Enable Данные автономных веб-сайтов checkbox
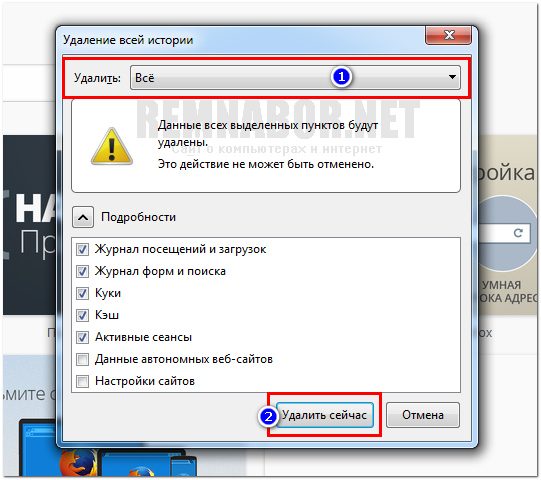Screen dimensions: 541x480 click(x=82, y=359)
